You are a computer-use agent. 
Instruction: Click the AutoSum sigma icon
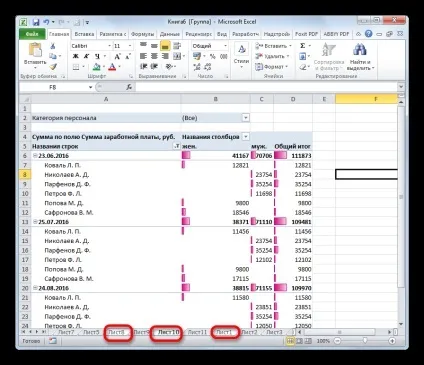point(303,46)
